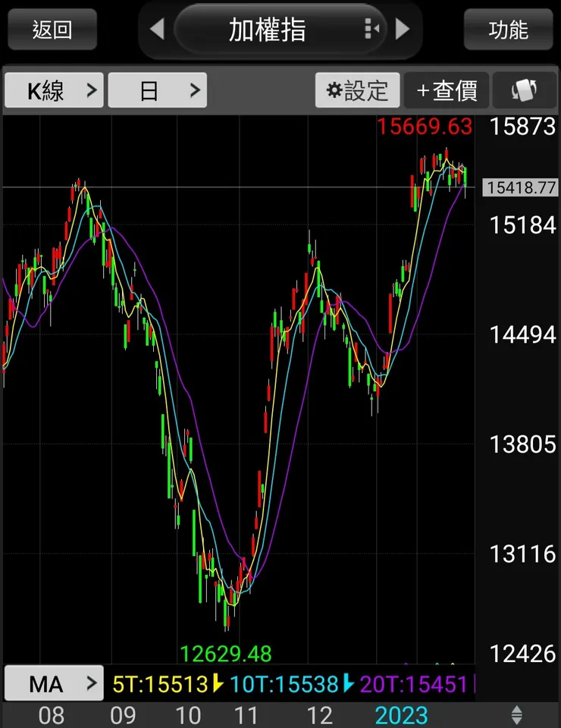This screenshot has width=561, height=728.
Task: Tap the +查價 price lookup button
Action: (x=447, y=90)
